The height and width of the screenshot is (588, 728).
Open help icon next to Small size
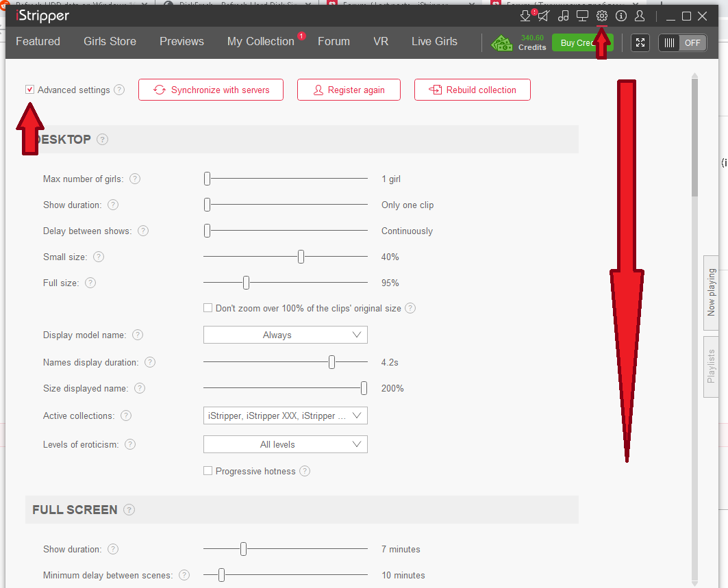pos(99,257)
